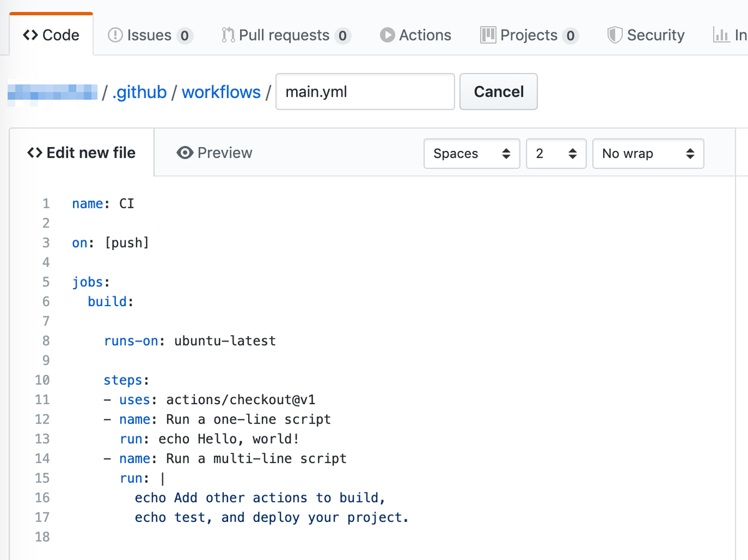Switch to the Preview tab
Screen dimensions: 748x560
click(x=215, y=153)
